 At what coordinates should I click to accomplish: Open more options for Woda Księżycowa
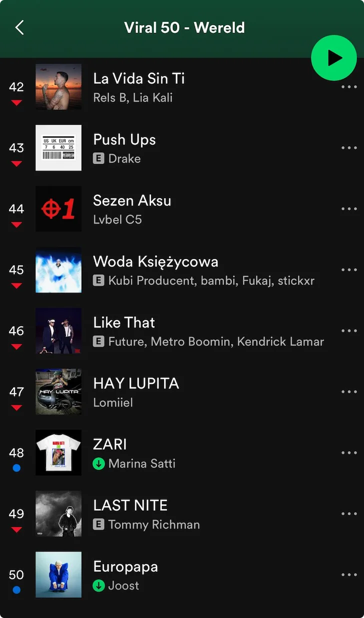click(x=348, y=270)
